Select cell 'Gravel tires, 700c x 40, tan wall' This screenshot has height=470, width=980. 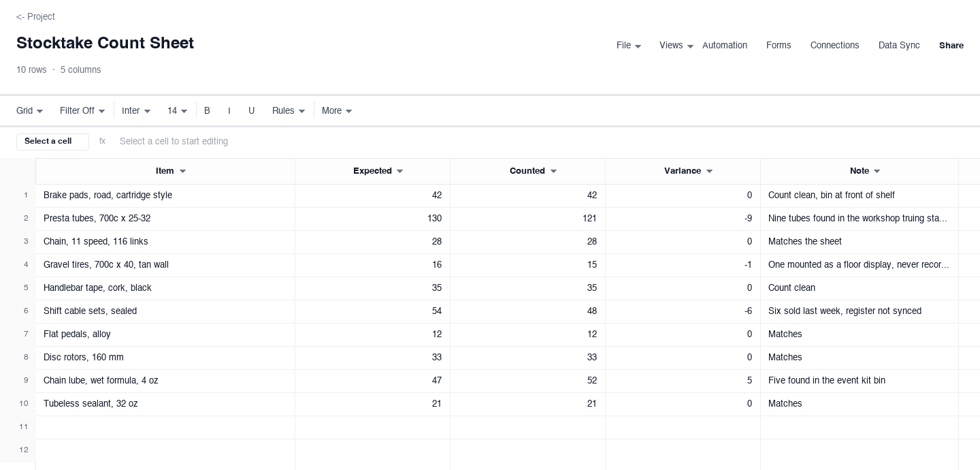(165, 265)
